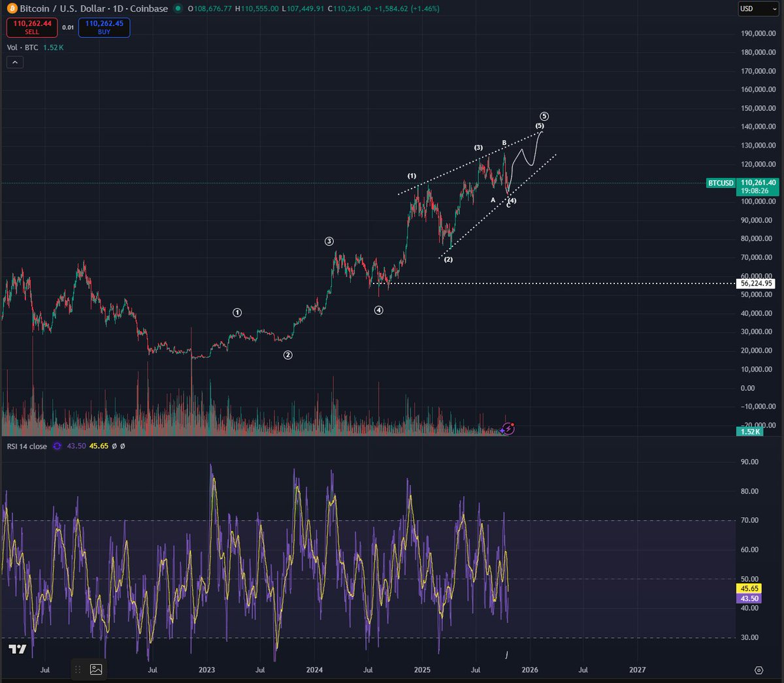The image size is (784, 683).
Task: Open the 1D timeframe selector in the header
Action: pyautogui.click(x=118, y=9)
